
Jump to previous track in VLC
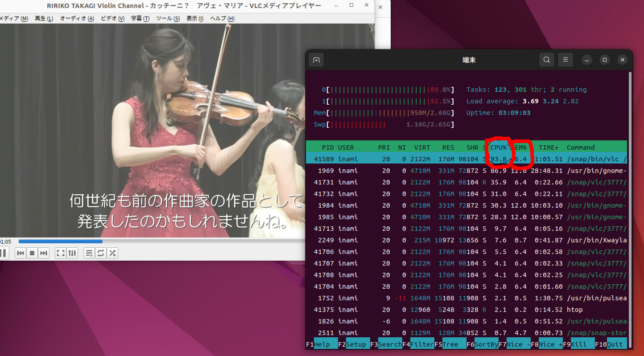pos(21,253)
